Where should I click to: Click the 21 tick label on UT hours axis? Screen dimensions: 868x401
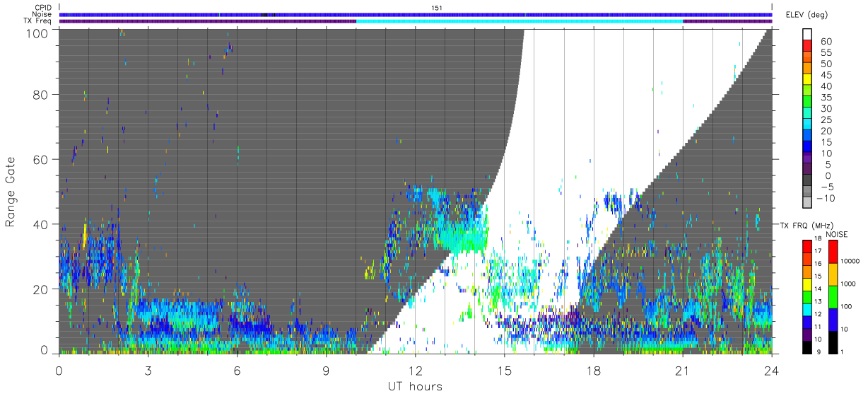tap(683, 370)
